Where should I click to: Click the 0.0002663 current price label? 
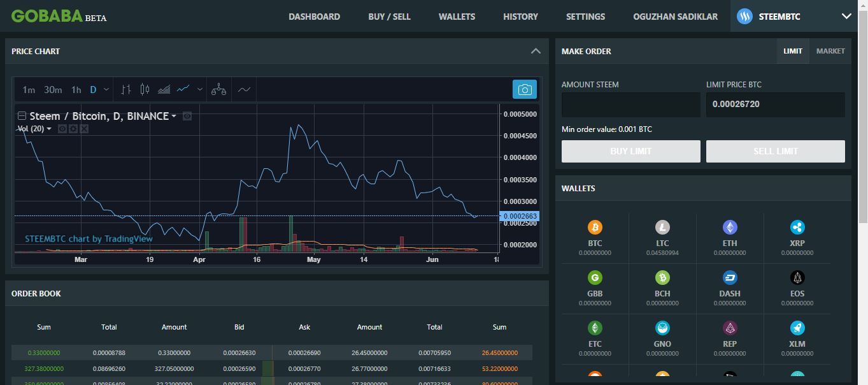pyautogui.click(x=520, y=216)
